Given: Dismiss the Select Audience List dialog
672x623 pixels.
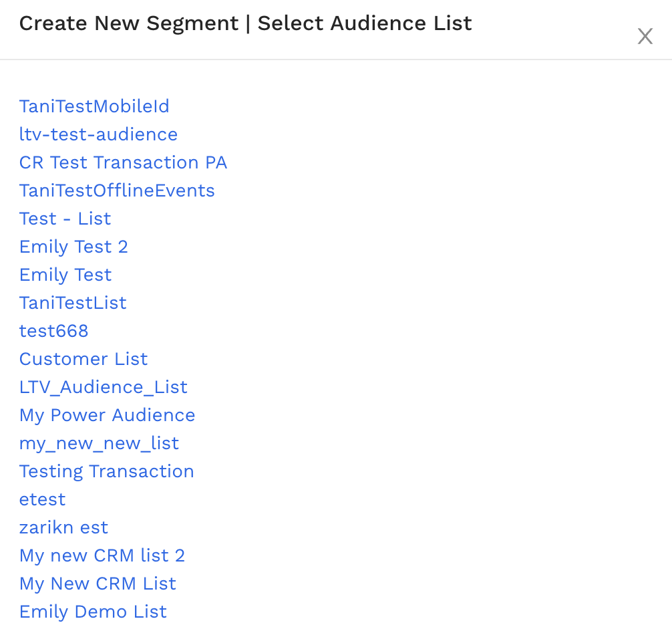Looking at the screenshot, I should [x=645, y=36].
